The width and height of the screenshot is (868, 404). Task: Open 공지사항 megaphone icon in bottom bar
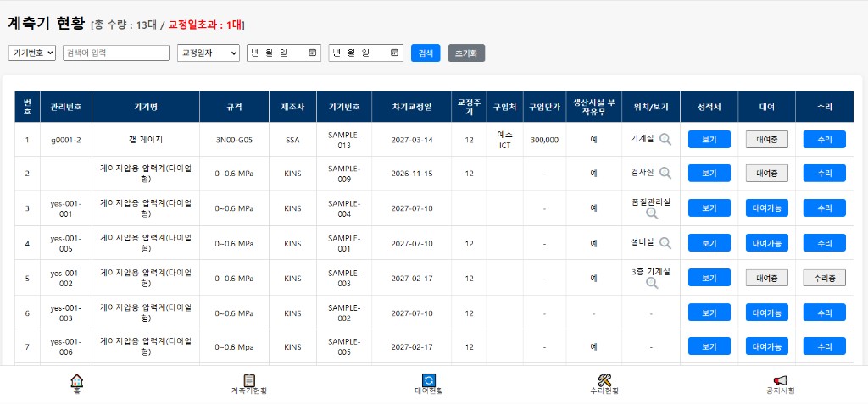(780, 380)
